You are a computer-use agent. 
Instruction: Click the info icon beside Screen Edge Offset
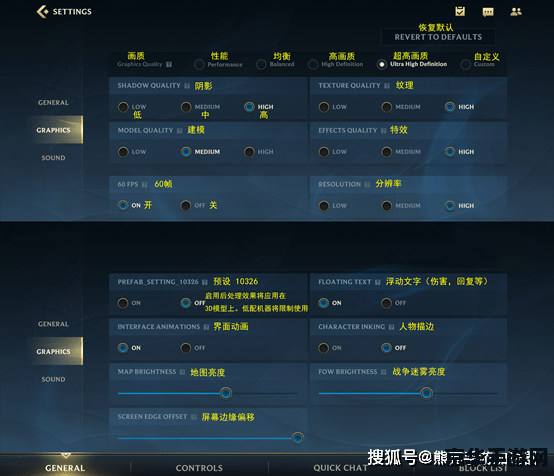(193, 417)
